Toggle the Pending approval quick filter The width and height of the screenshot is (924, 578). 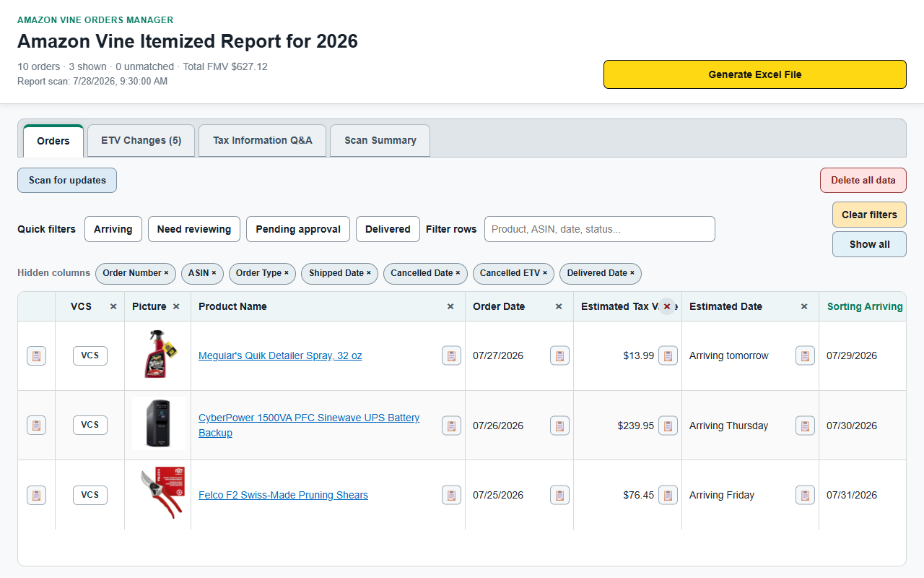(298, 229)
